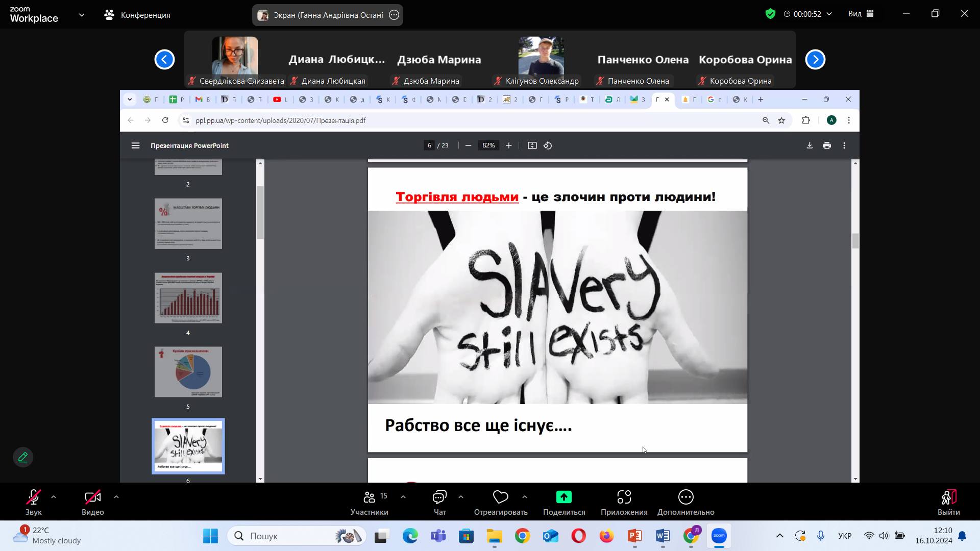The image size is (980, 551).
Task: Select slide 4 thumbnail with bar chart
Action: point(188,298)
